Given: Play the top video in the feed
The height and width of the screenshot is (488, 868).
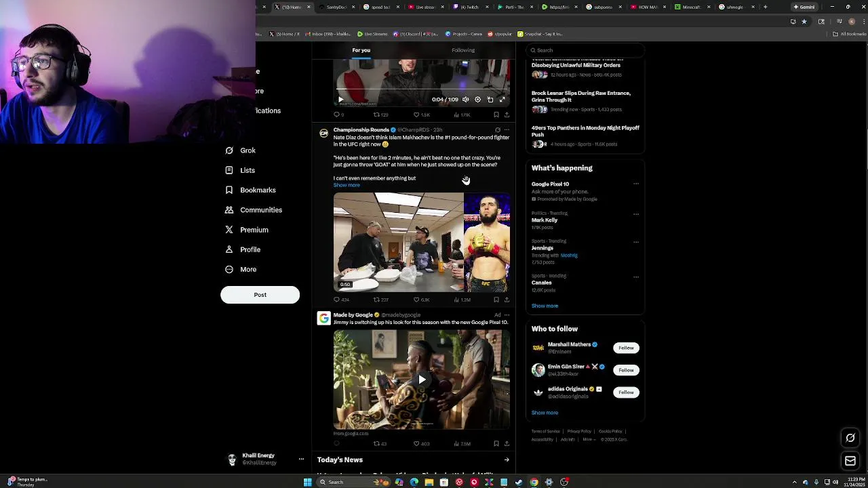Looking at the screenshot, I should point(341,100).
